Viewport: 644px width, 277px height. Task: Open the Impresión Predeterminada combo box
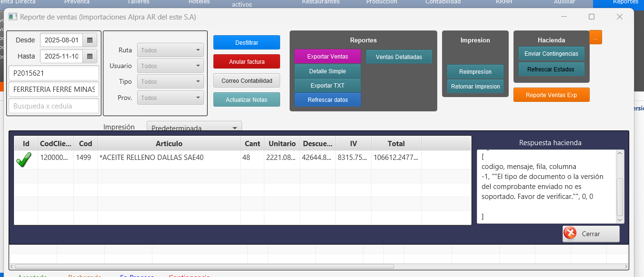click(194, 128)
